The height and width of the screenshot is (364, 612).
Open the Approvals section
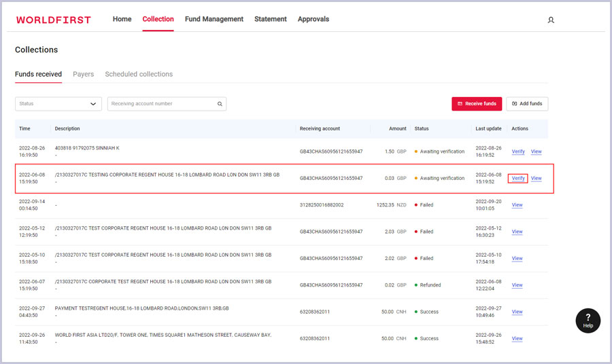pyautogui.click(x=313, y=19)
